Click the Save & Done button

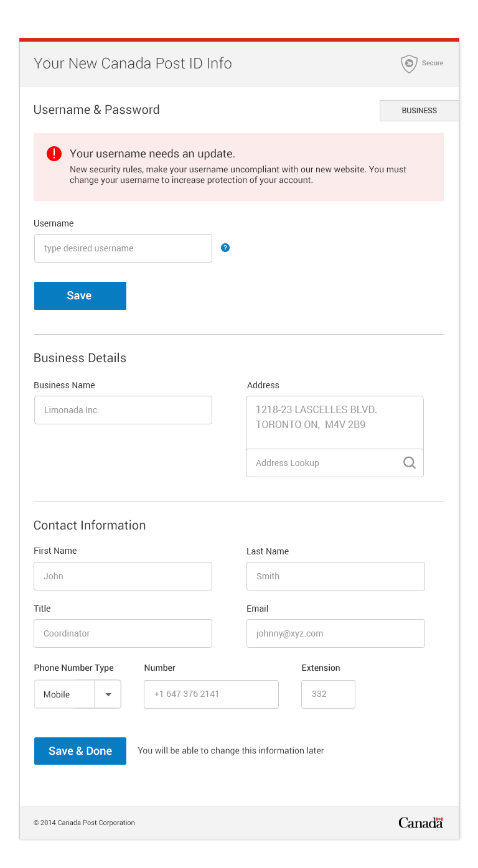pos(80,751)
